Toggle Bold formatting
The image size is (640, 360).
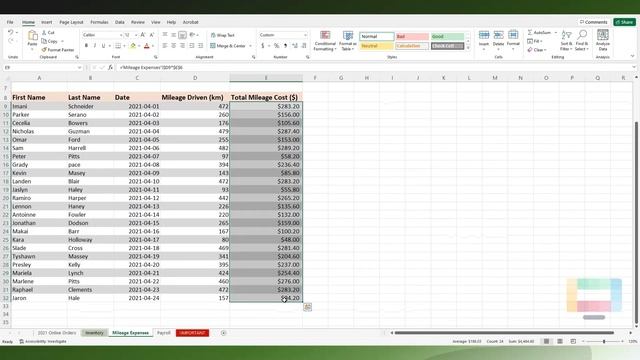86,46
